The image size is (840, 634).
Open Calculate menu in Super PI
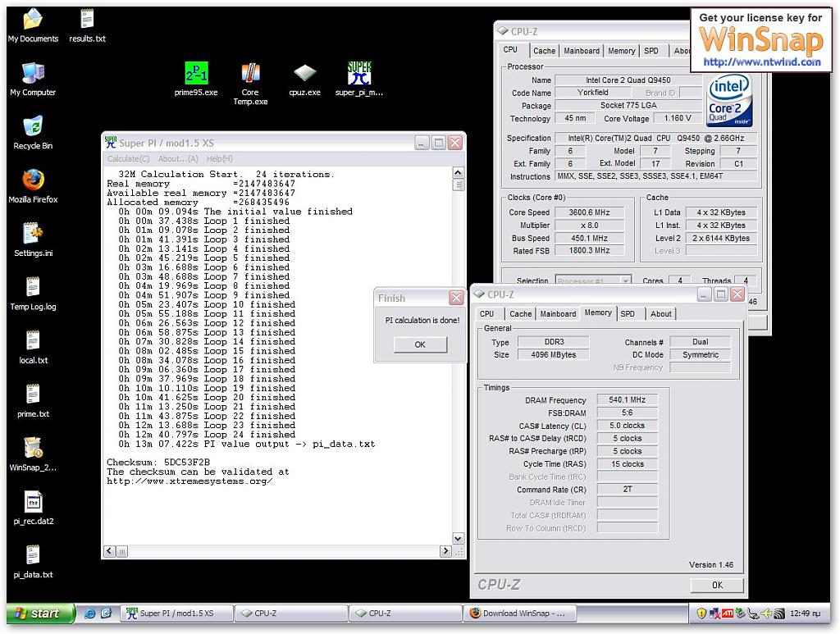[128, 158]
